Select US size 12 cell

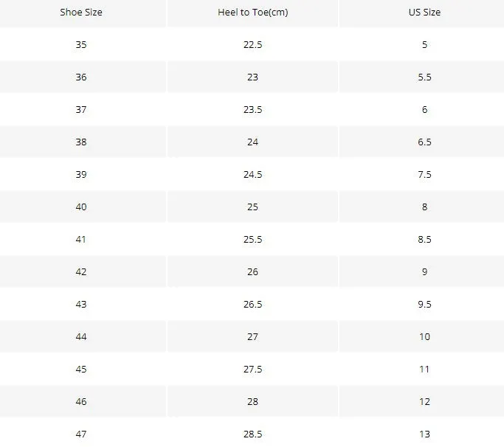click(424, 401)
